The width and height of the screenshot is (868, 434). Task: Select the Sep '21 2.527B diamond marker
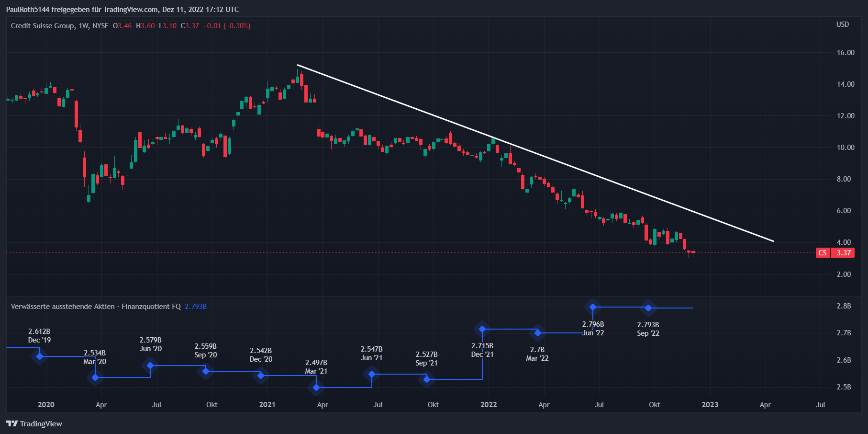click(x=427, y=379)
